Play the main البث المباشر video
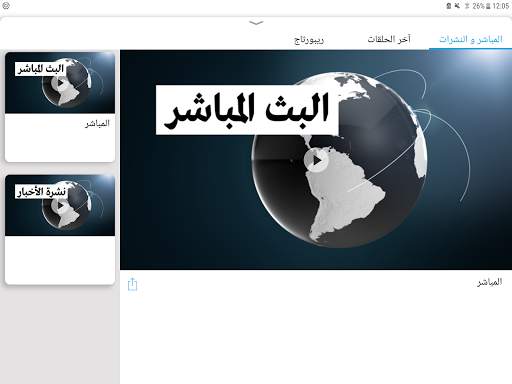Image resolution: width=512 pixels, height=384 pixels. (316, 161)
